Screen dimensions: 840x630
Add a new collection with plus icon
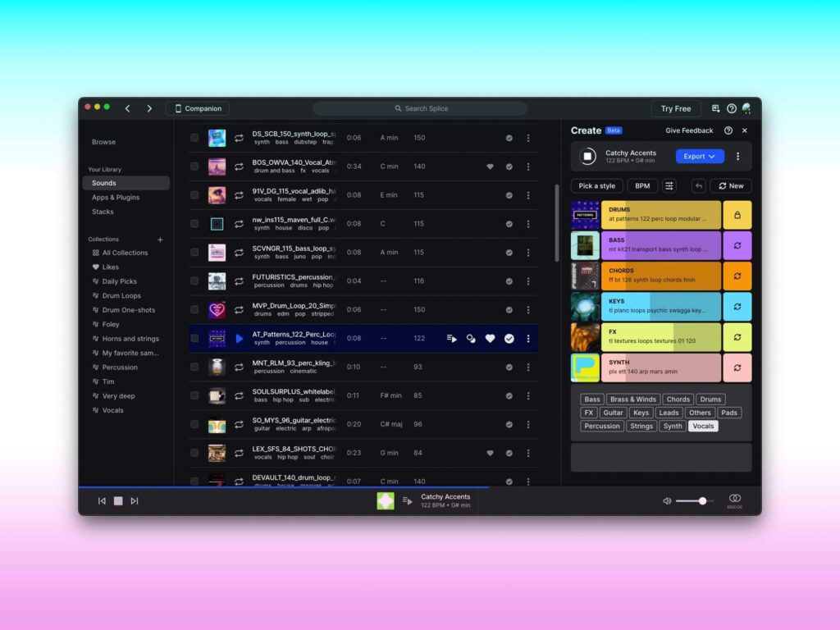[160, 240]
